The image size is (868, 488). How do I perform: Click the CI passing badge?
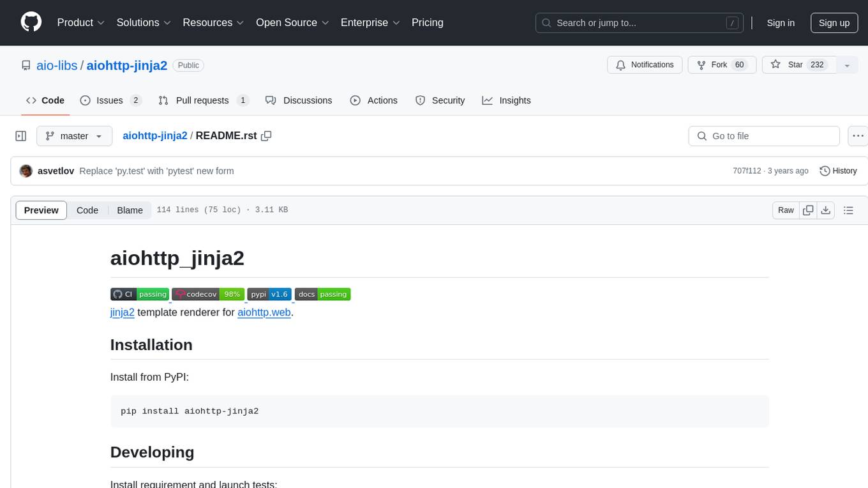[x=140, y=294]
